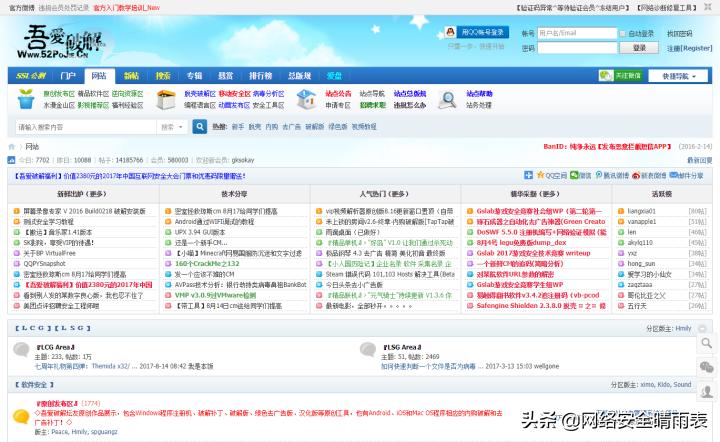The height and width of the screenshot is (442, 720).
Task: Open the 专辑 navigation tab
Action: (194, 76)
